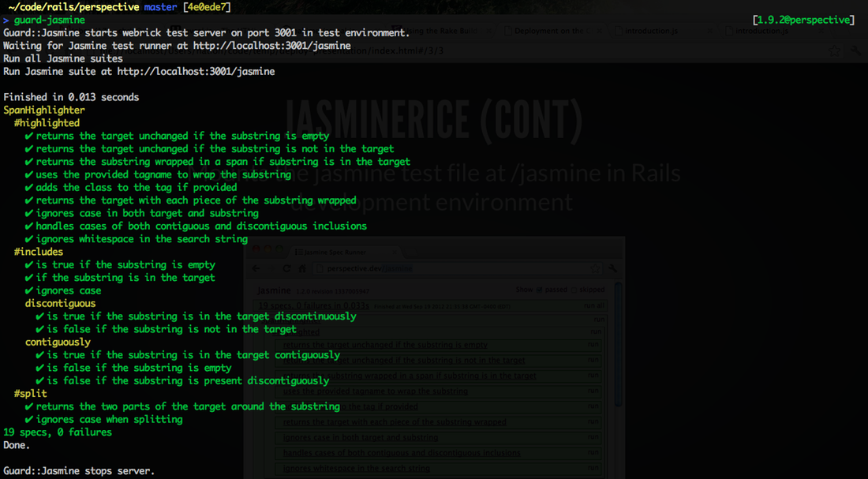The image size is (868, 479).
Task: Click the terminal result line '19 specs, 0 failures'
Action: (58, 432)
